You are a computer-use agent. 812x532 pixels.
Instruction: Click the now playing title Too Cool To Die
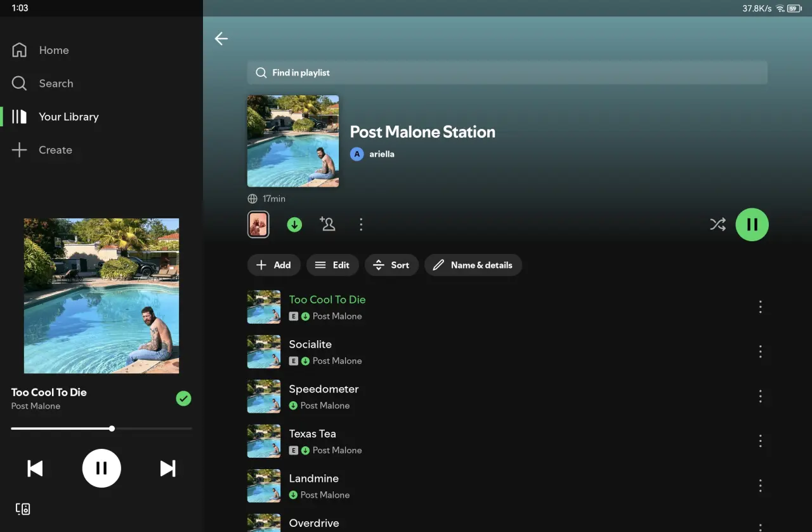point(49,392)
